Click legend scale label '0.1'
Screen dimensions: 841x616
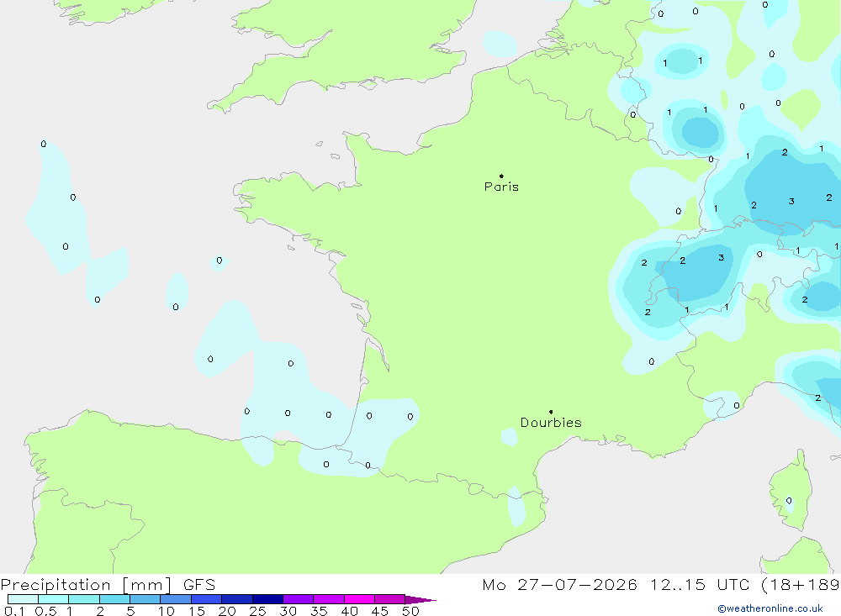tap(14, 611)
